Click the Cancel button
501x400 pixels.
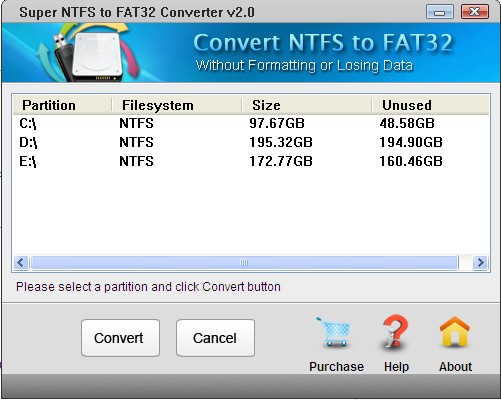click(215, 338)
